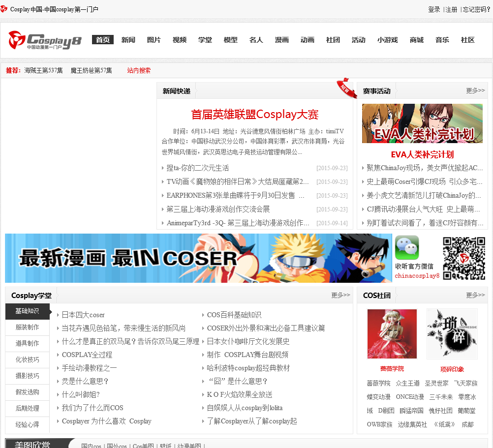Viewport: 493px width, 448px height.
Task: Open article 哈利波特cosplay超经典教材
Action: pos(248,368)
